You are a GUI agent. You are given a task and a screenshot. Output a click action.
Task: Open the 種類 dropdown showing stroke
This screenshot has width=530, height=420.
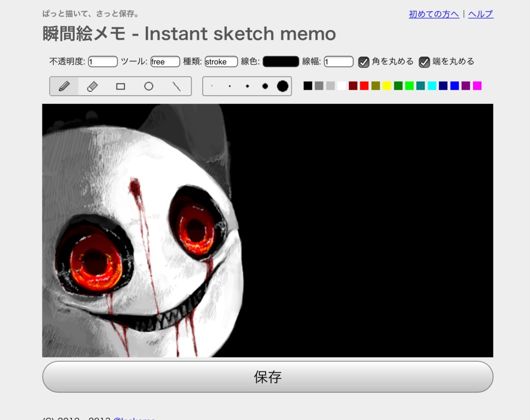point(221,62)
